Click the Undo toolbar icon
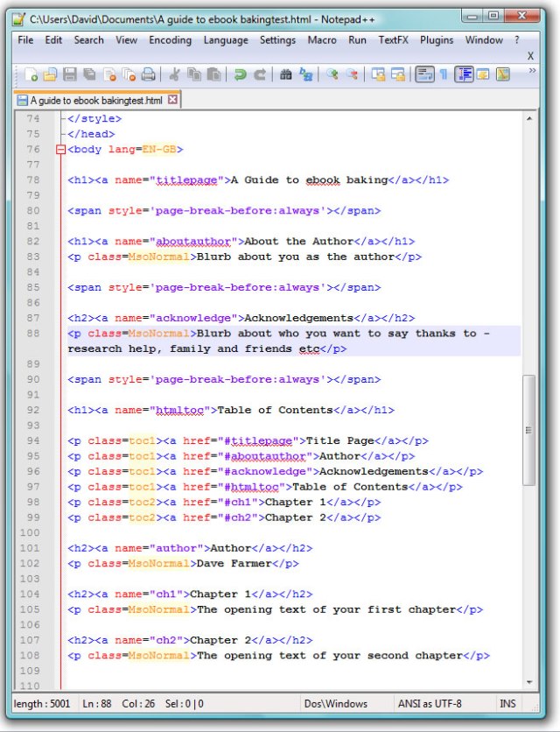 (x=240, y=75)
